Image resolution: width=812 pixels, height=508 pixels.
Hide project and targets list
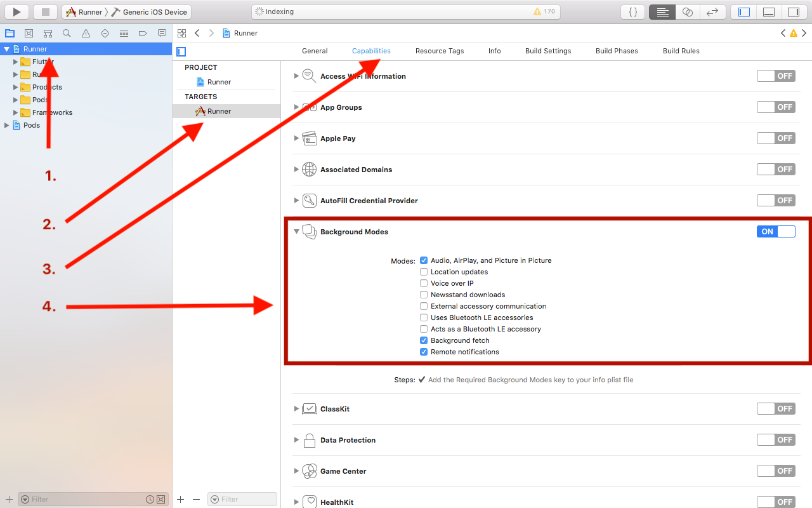point(181,51)
